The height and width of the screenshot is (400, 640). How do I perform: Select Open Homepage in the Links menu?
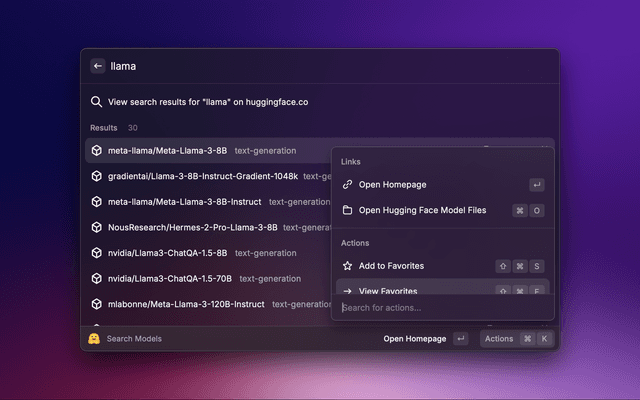392,185
